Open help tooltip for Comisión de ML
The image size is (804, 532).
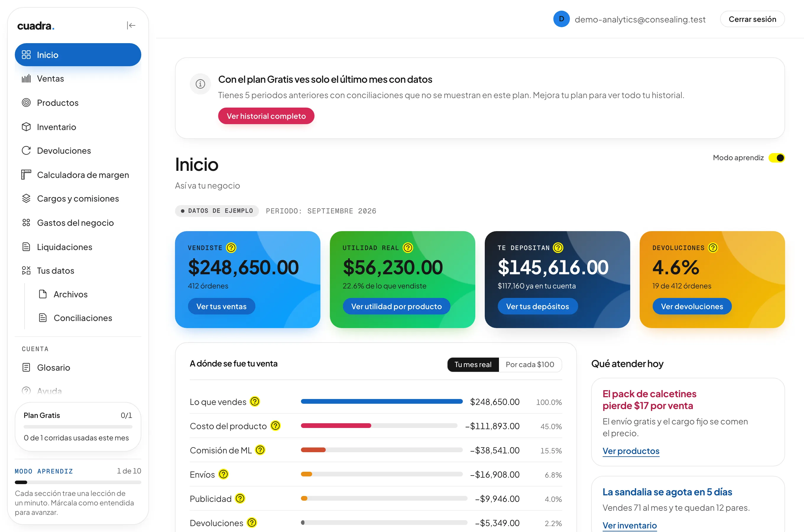260,450
